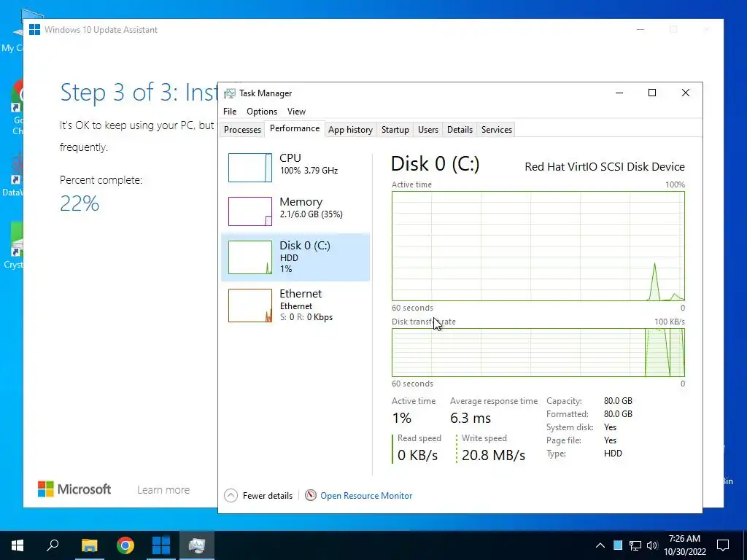Click the Disk 0 (C:) heading
The image size is (747, 560).
(x=435, y=164)
